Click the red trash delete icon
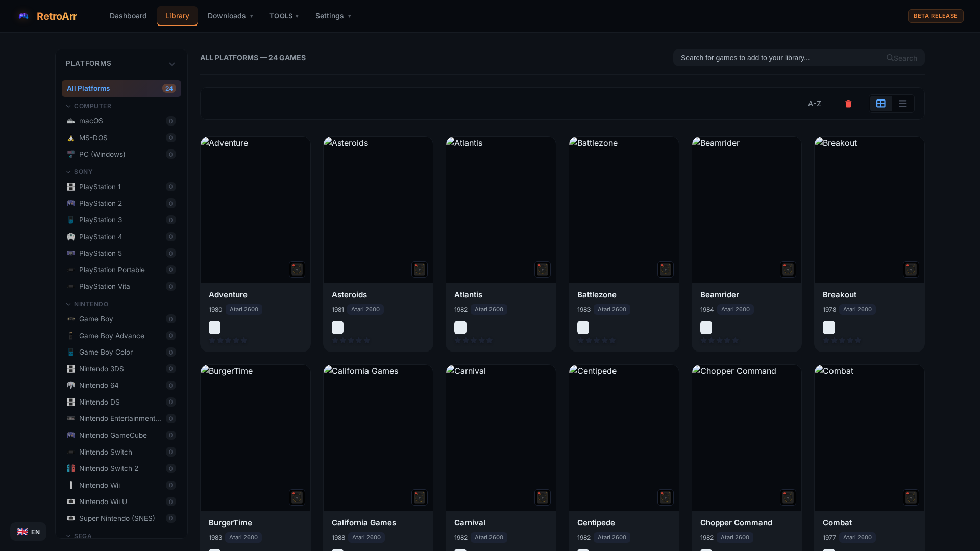 [848, 104]
